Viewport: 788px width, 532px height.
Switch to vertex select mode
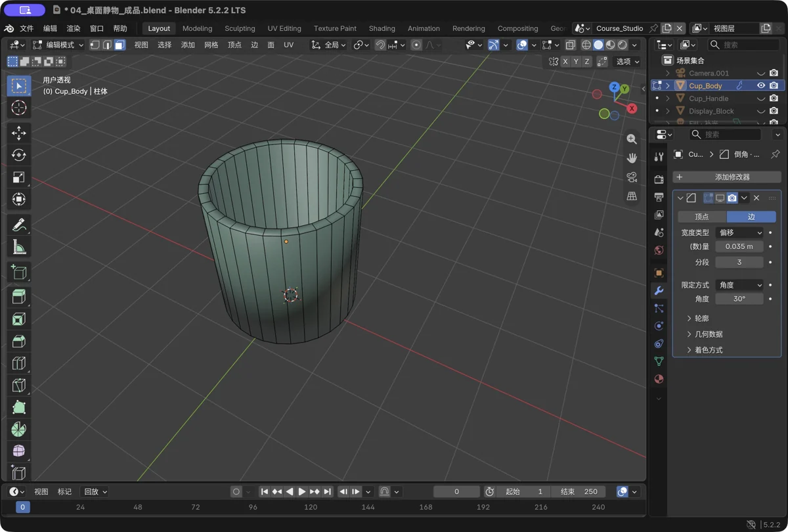[x=95, y=45]
